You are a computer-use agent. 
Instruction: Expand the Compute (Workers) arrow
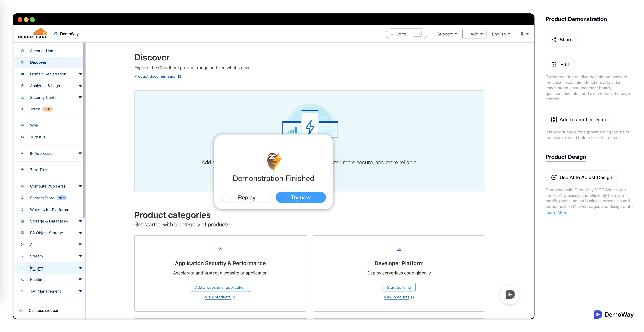80,186
